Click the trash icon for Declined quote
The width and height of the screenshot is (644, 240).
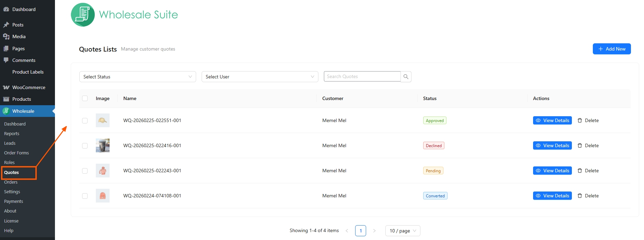(580, 145)
